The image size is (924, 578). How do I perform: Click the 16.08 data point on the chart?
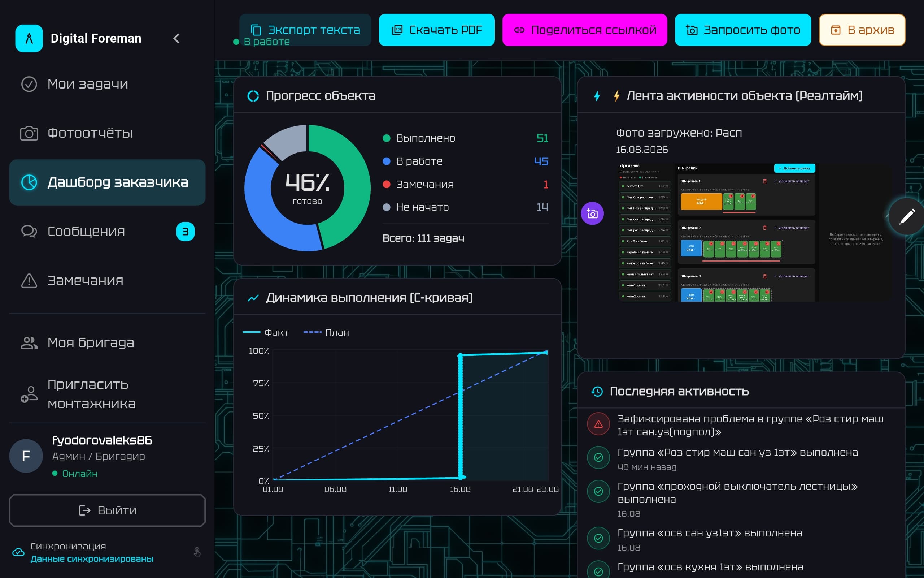click(461, 355)
